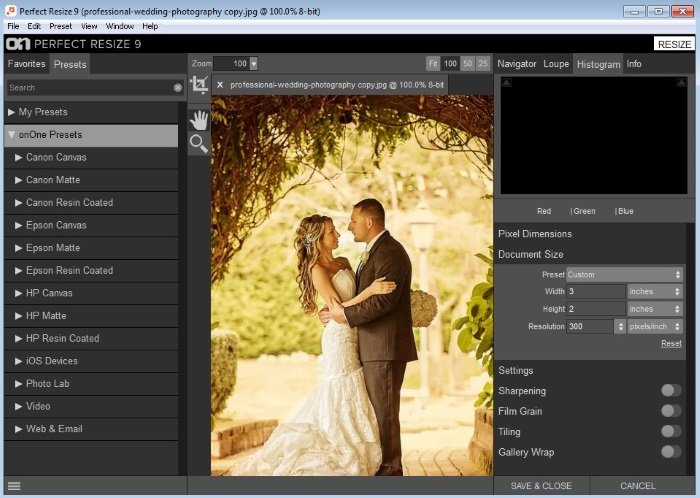The image size is (700, 498).
Task: Click the RESIZE module button
Action: pyautogui.click(x=675, y=44)
